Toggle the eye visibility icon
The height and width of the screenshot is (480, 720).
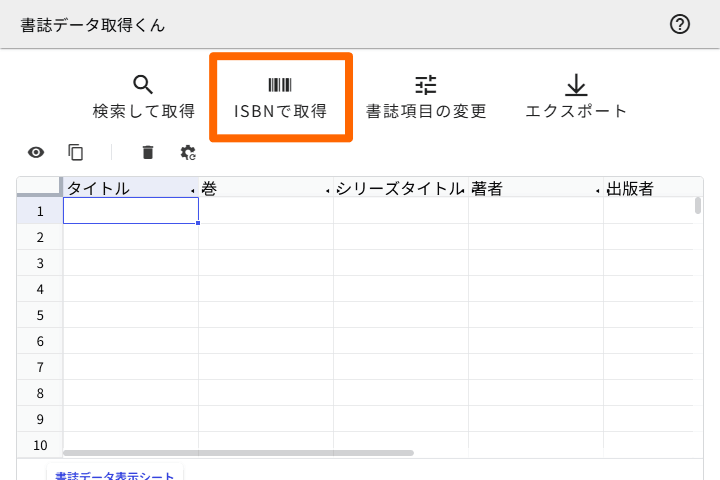tap(36, 152)
